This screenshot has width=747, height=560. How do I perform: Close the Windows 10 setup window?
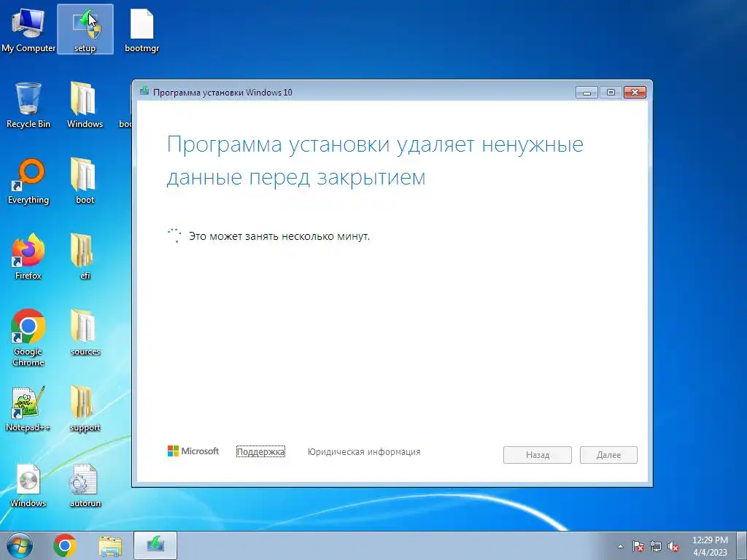[635, 93]
